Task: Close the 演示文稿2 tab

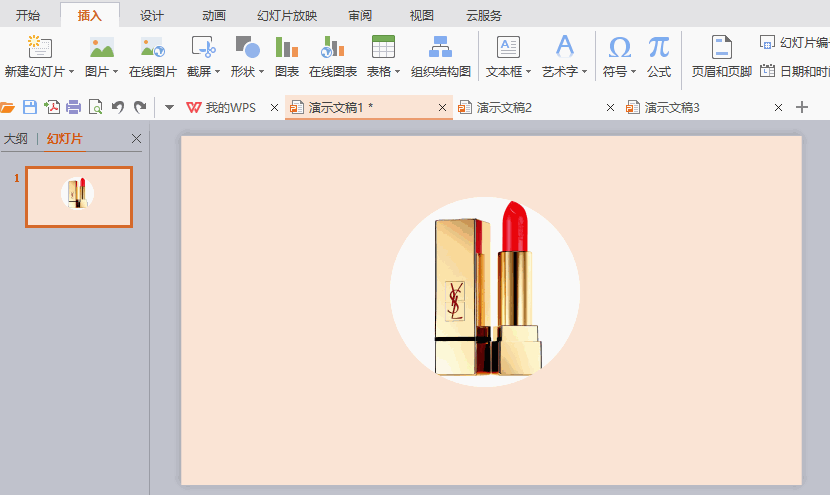Action: coord(610,107)
